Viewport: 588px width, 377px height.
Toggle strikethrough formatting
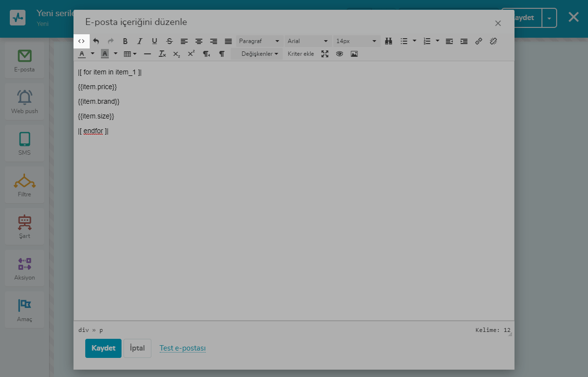pyautogui.click(x=170, y=41)
